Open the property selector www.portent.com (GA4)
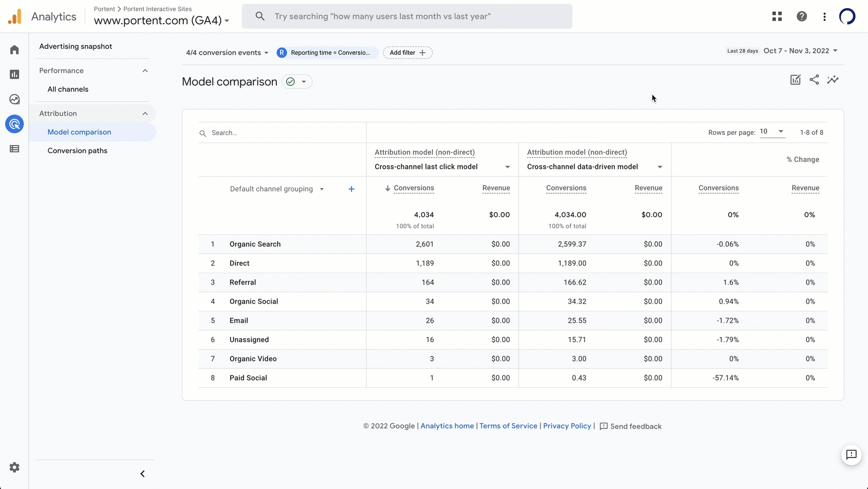 (161, 21)
